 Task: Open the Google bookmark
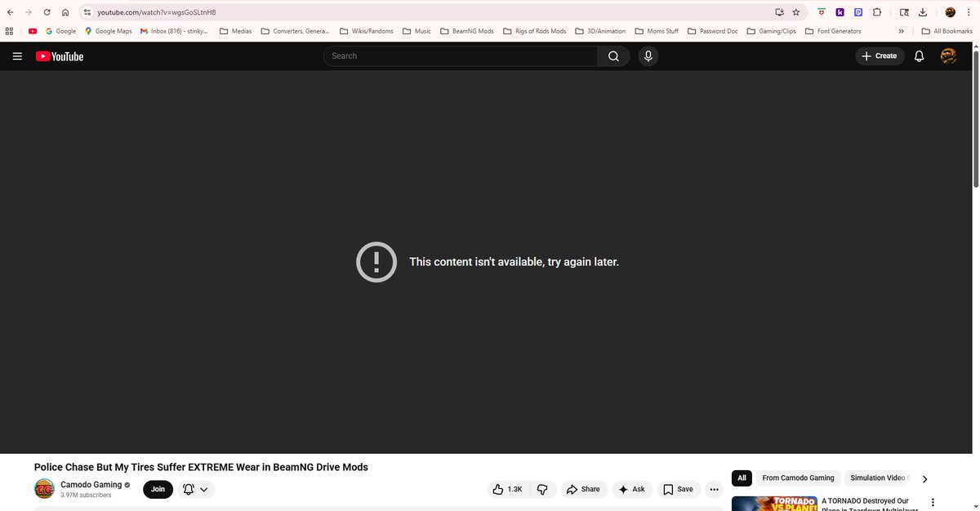(60, 31)
